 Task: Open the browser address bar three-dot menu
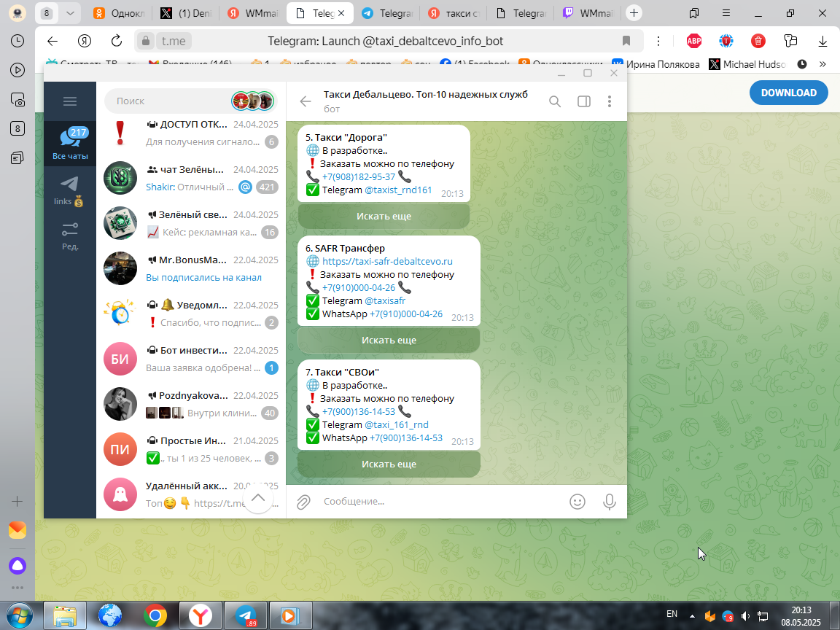(658, 41)
